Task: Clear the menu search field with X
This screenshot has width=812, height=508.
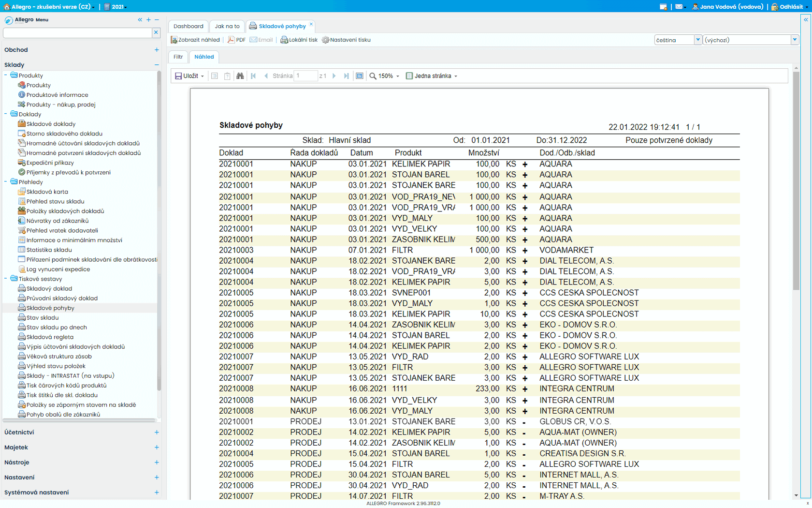Action: (x=156, y=32)
